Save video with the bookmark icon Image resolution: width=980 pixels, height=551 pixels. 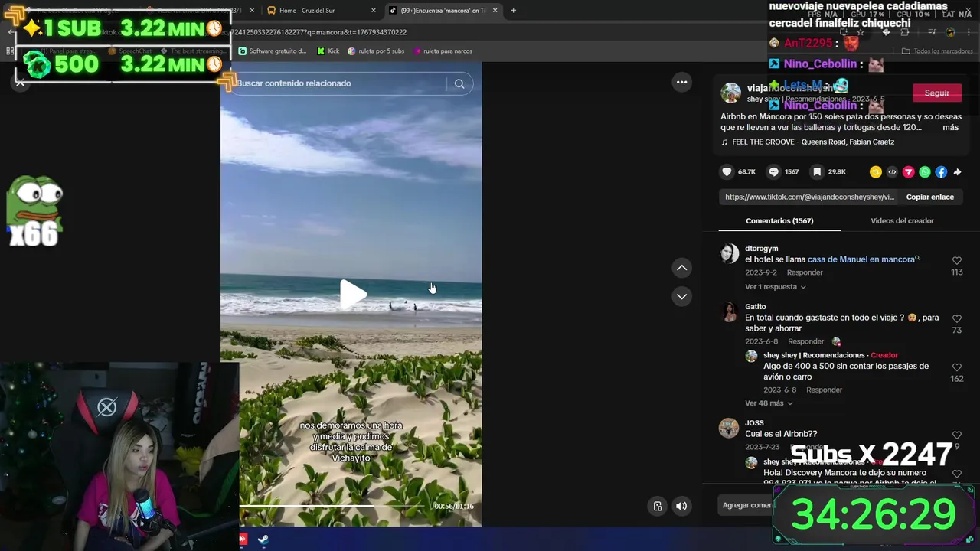[x=817, y=172]
